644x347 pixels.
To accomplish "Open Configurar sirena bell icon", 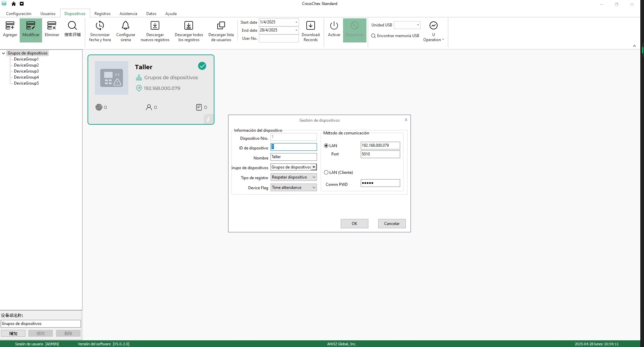I will (x=126, y=26).
